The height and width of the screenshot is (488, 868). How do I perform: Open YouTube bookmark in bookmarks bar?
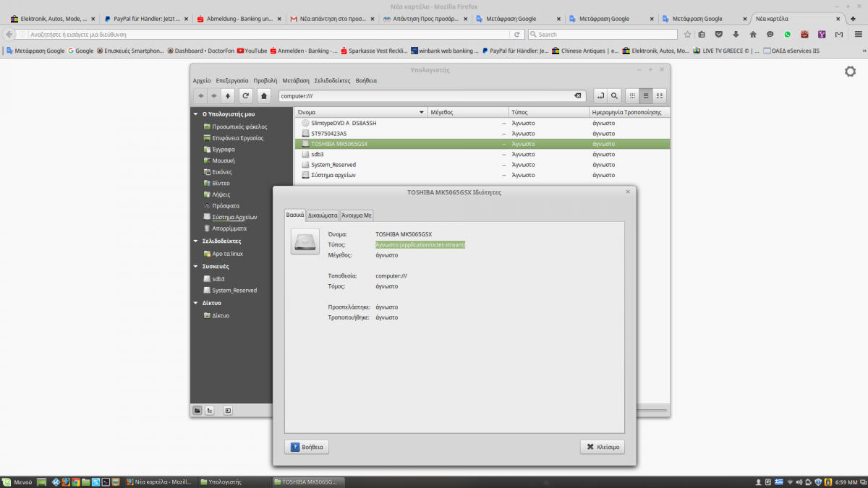(x=252, y=51)
